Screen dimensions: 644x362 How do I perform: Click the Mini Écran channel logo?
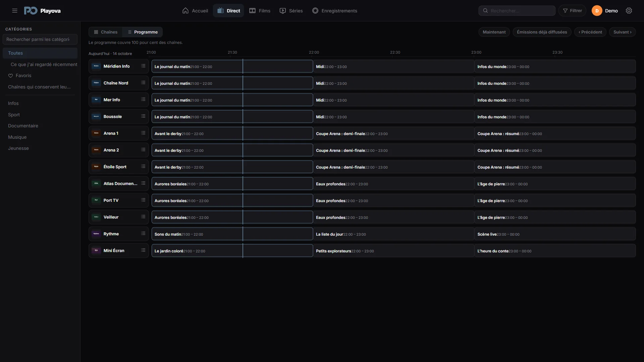tap(96, 250)
